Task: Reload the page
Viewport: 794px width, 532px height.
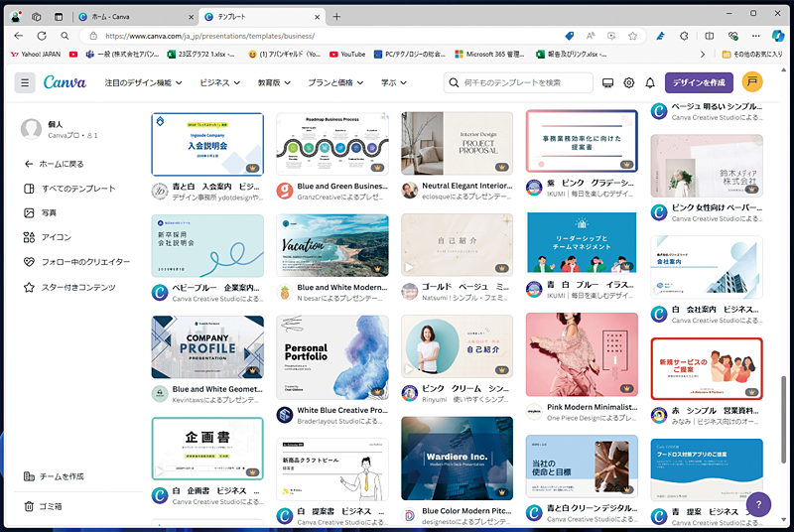Action: coord(42,36)
